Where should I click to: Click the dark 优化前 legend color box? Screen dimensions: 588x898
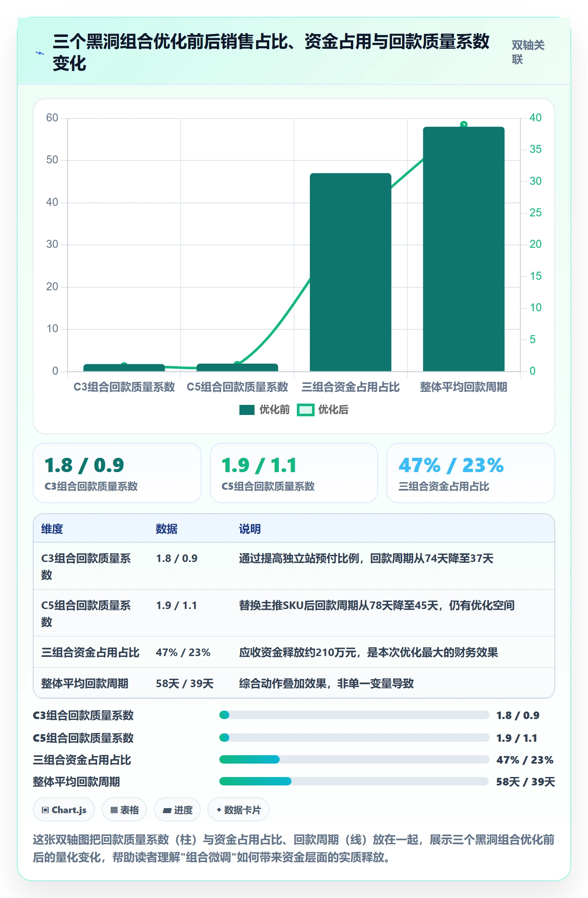247,410
